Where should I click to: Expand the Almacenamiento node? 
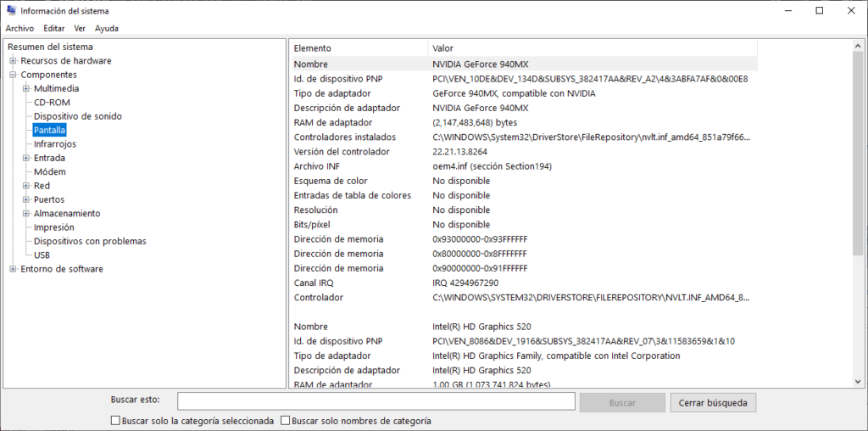point(26,213)
